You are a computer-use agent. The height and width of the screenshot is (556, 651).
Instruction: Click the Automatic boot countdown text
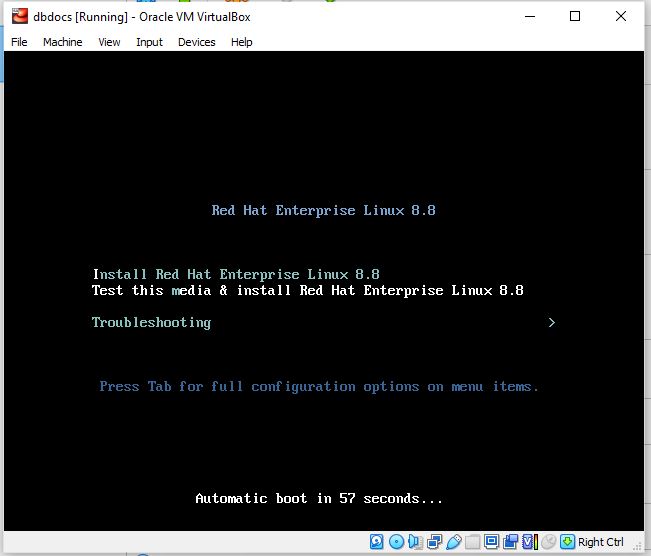tap(319, 498)
